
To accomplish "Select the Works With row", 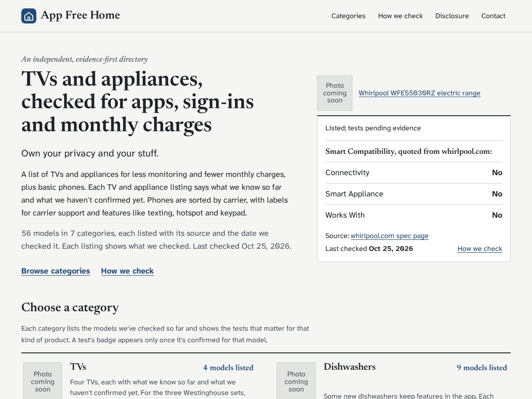I will click(x=414, y=215).
